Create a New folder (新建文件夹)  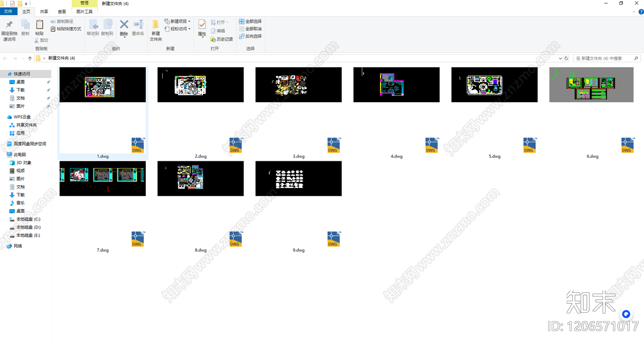156,30
